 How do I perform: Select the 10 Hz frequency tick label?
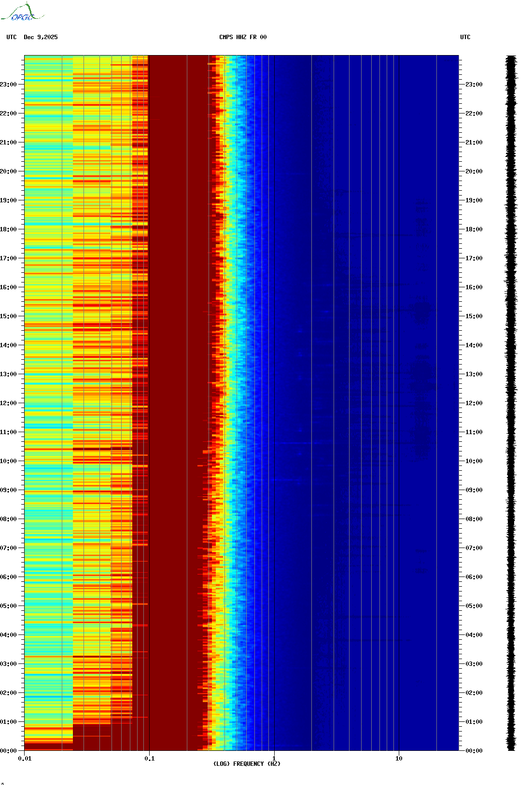point(399,759)
